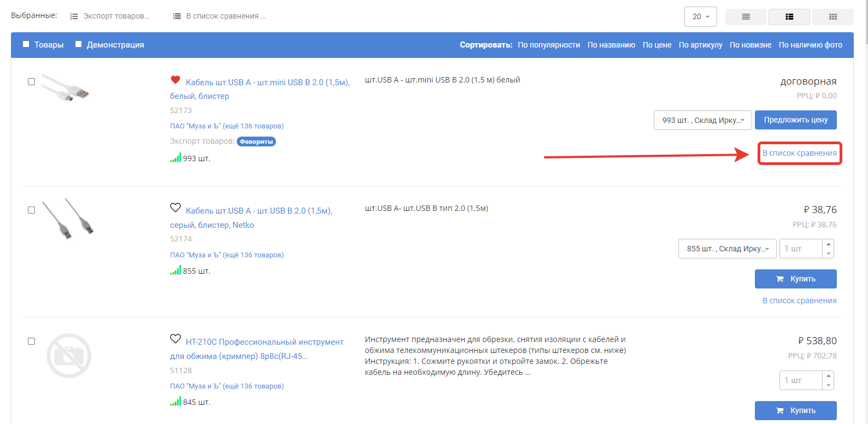Click the highlighted В список сравнения link

pos(799,153)
